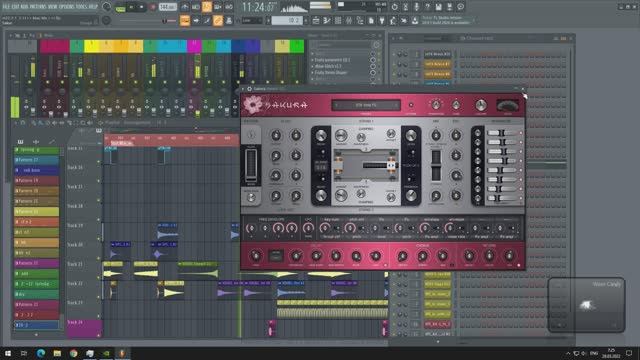Click Sakura vertical modulation wheel on left
The height and width of the screenshot is (360, 640).
[251, 164]
